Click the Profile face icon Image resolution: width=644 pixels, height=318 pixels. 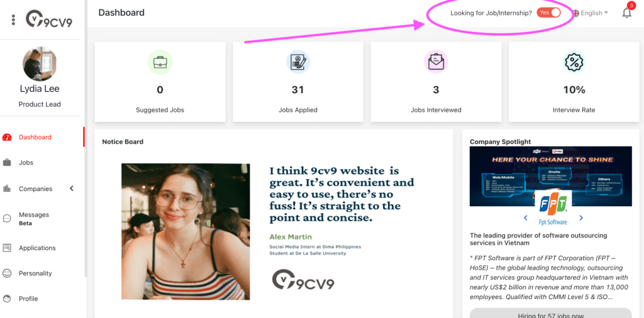[7, 299]
